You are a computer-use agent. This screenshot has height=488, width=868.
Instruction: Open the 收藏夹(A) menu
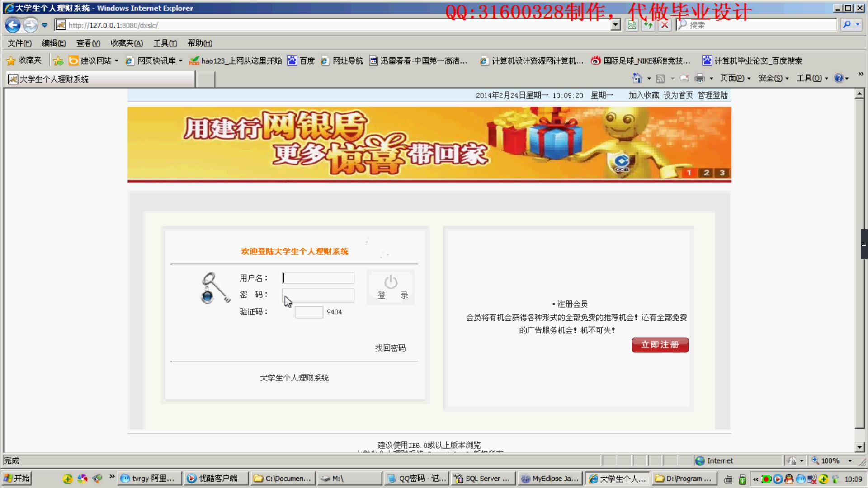(127, 43)
